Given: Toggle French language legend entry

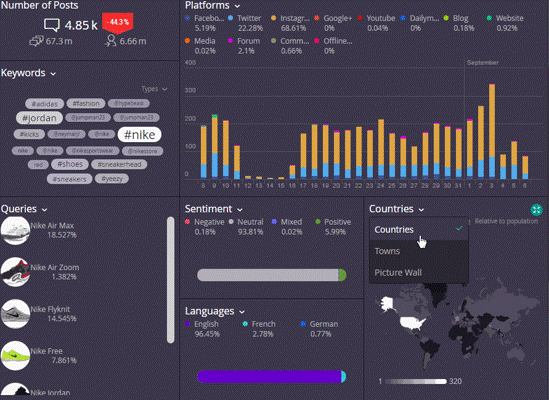Looking at the screenshot, I should coord(259,329).
